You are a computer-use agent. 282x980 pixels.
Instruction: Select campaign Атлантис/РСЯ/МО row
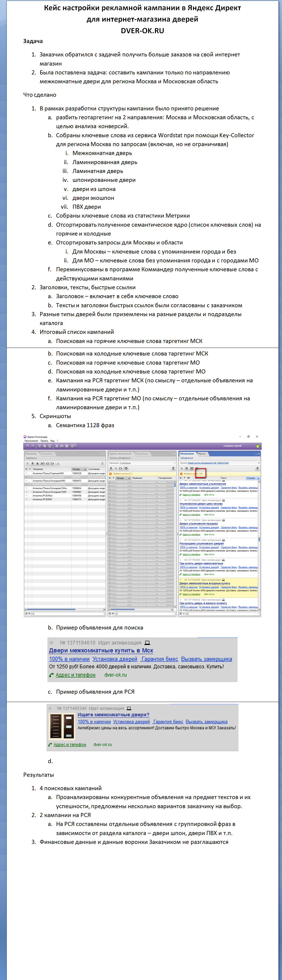pyautogui.click(x=65, y=499)
